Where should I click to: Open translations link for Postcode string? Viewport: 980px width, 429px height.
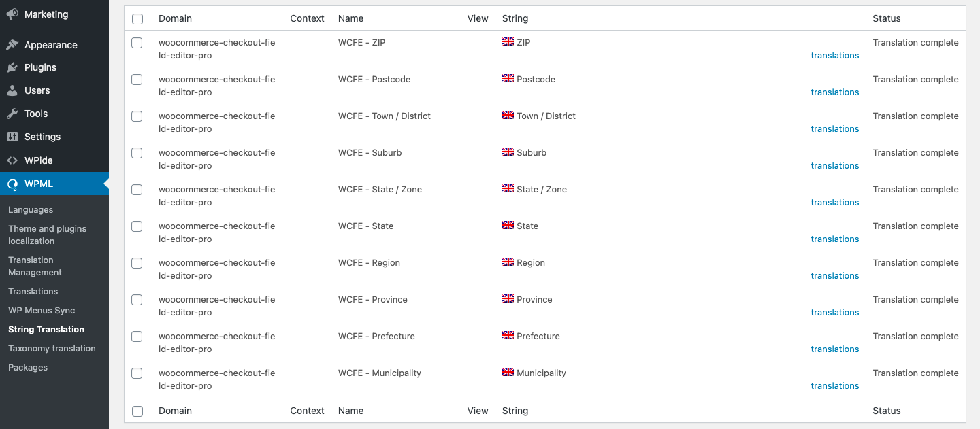pos(834,92)
